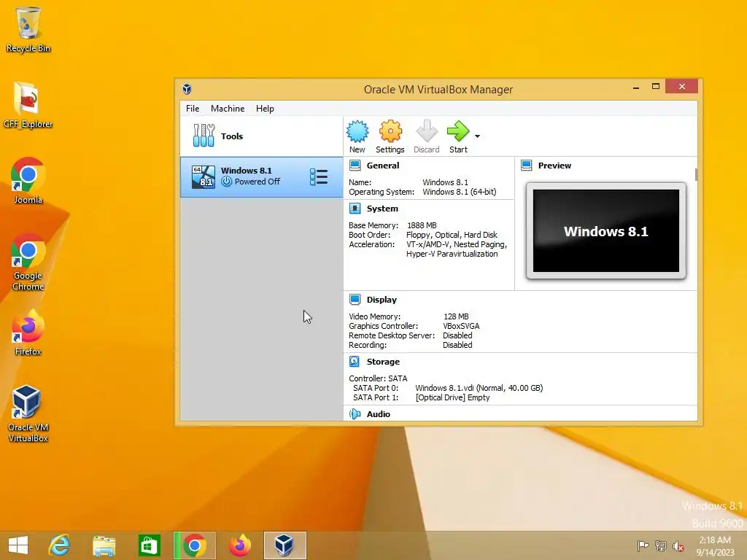The width and height of the screenshot is (747, 560).
Task: Click the Audio section speaker icon
Action: (355, 414)
